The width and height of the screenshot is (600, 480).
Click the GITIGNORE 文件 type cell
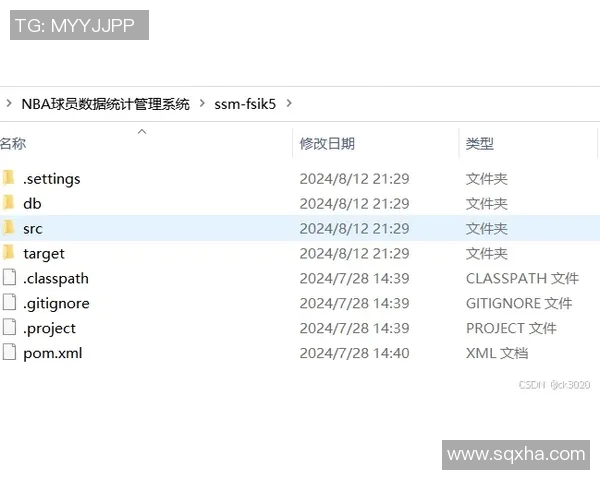point(519,303)
